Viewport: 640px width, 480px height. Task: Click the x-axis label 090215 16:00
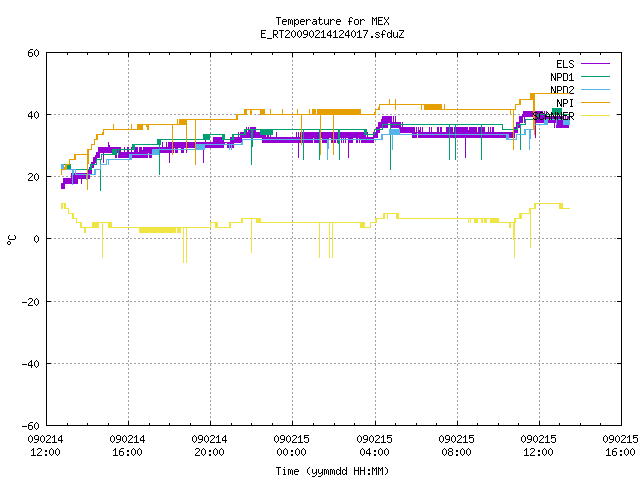pyautogui.click(x=620, y=446)
